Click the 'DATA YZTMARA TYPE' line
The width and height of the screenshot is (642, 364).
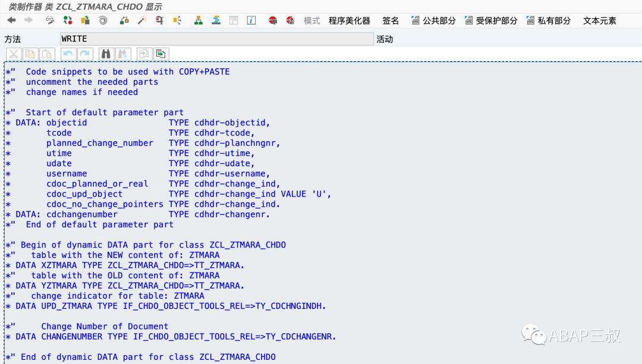click(125, 286)
